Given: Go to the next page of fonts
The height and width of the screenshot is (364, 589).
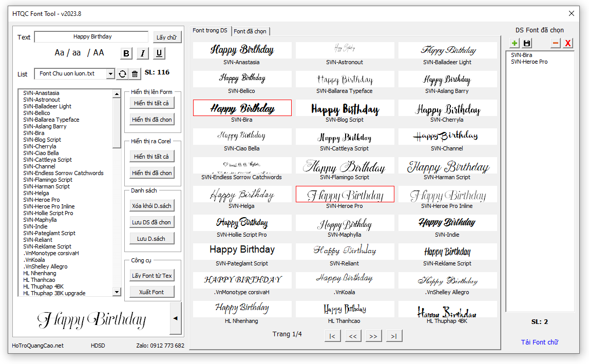Looking at the screenshot, I should coord(373,336).
